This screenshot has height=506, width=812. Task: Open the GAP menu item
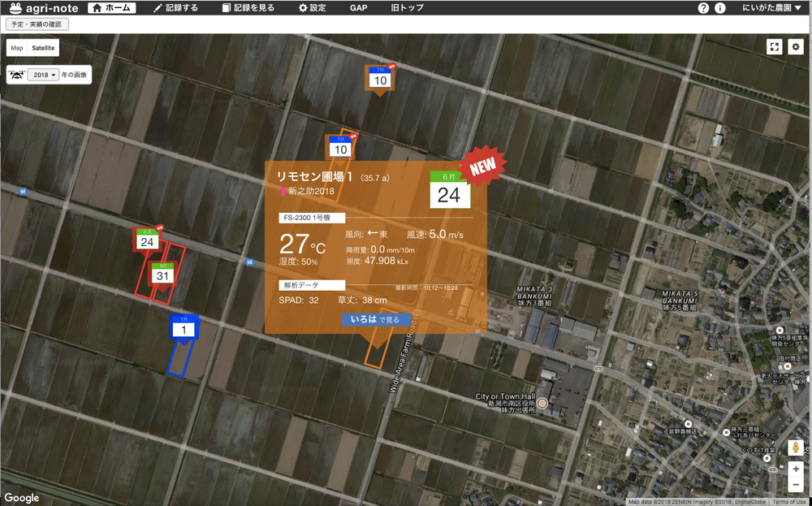coord(358,8)
